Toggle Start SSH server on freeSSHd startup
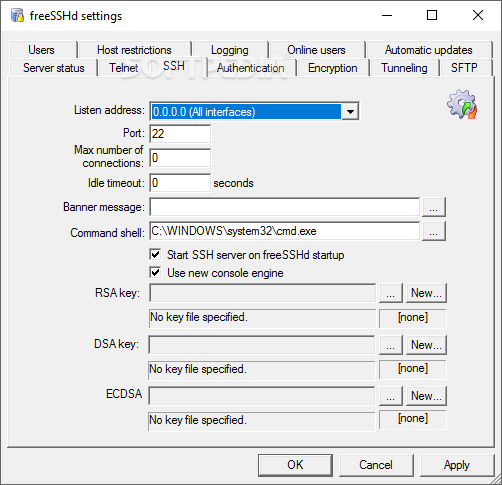 tap(155, 255)
